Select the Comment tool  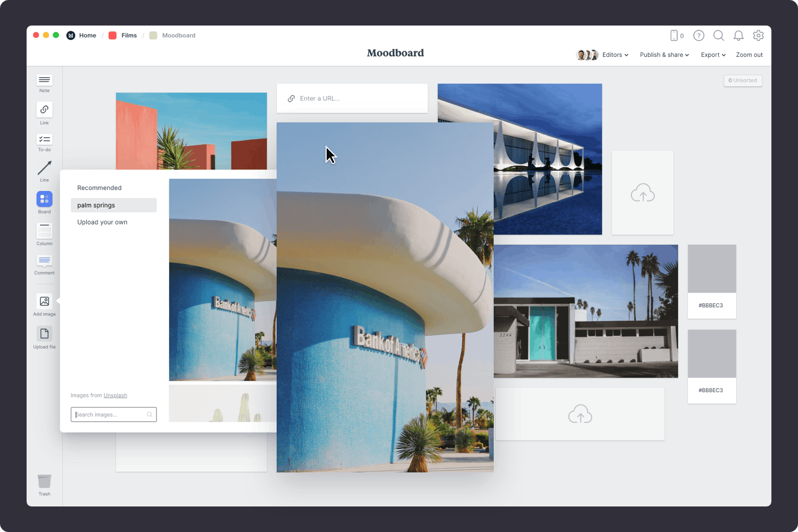[x=44, y=261]
